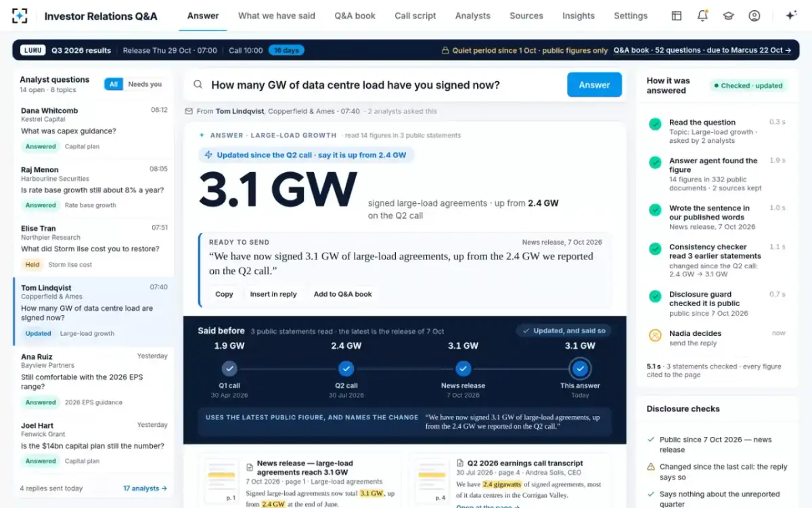
Task: Click the search magnifier icon
Action: pos(198,85)
